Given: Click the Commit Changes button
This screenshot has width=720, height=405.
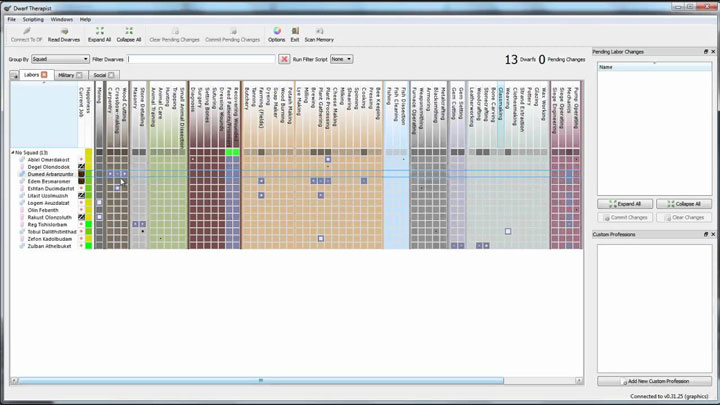Looking at the screenshot, I should click(625, 217).
